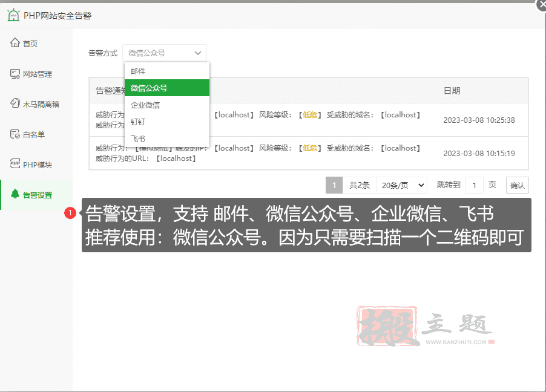Open the 木马隔离箱 menu item
Image resolution: width=546 pixels, height=392 pixels.
(36, 104)
